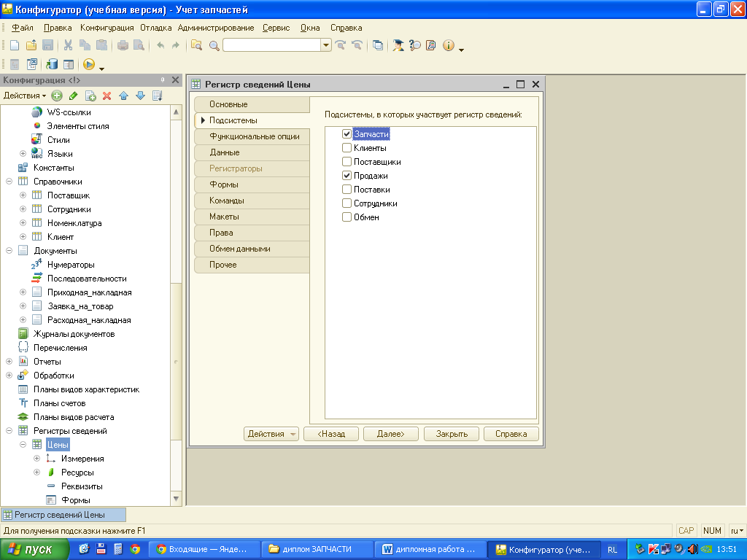
Task: Enable the Клиенты subsystem checkbox
Action: [347, 148]
